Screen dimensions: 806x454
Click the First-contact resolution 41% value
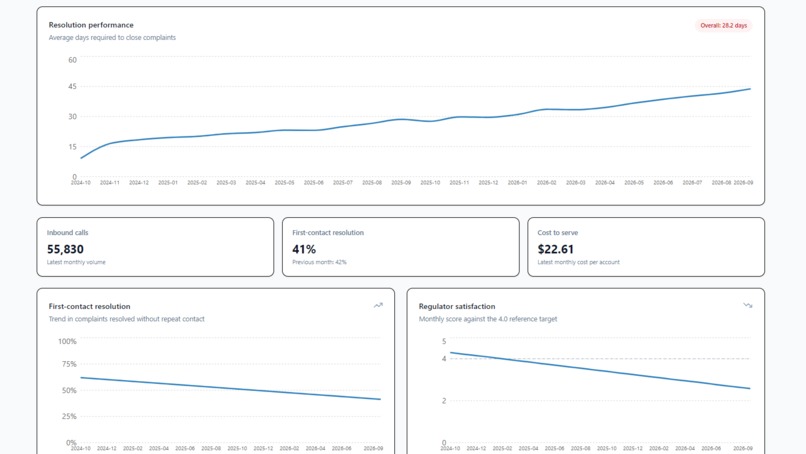pyautogui.click(x=304, y=249)
